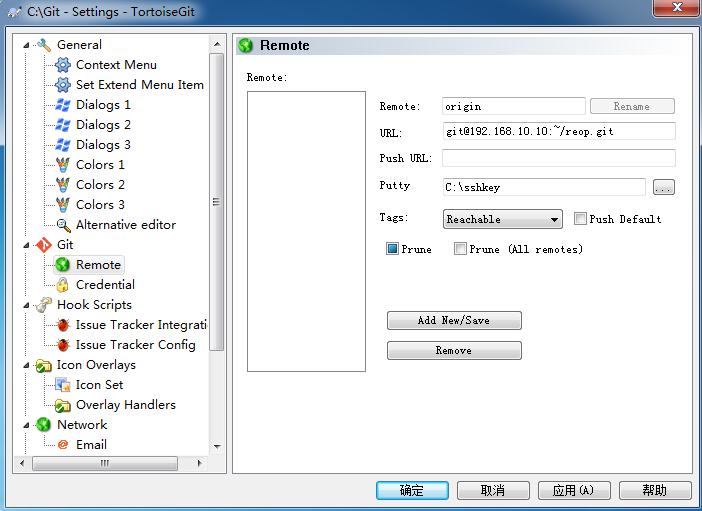Click the Colors 3 paint icon

(63, 205)
